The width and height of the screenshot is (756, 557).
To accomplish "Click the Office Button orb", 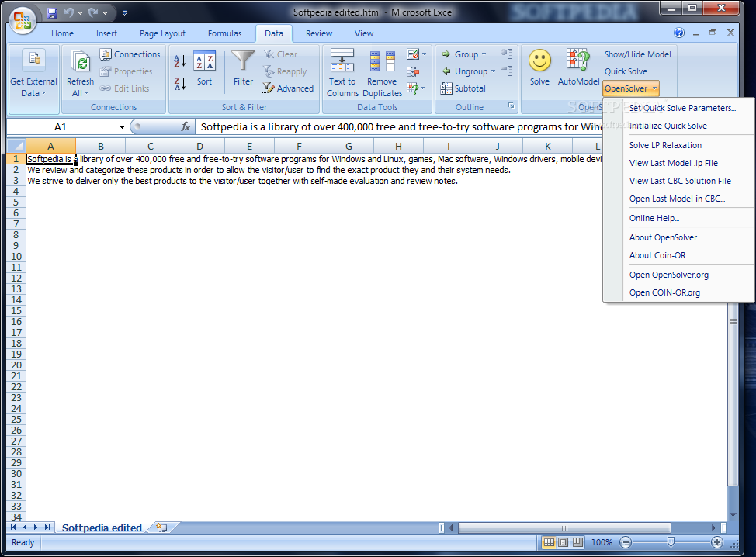I will point(23,20).
